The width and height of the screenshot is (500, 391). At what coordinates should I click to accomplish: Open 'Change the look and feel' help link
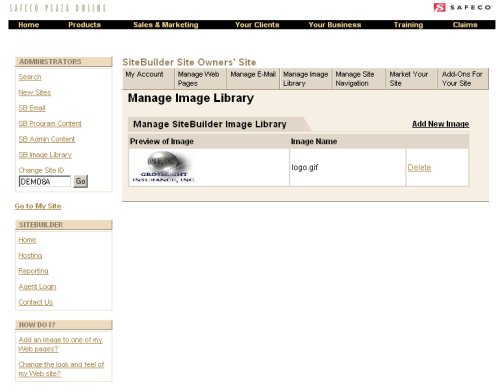coord(61,369)
